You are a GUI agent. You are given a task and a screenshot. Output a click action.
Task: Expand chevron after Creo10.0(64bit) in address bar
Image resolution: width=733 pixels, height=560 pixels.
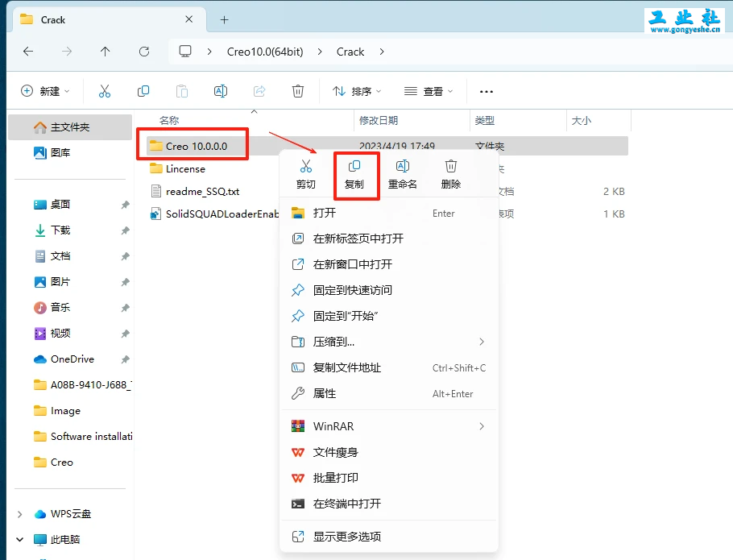pyautogui.click(x=320, y=52)
